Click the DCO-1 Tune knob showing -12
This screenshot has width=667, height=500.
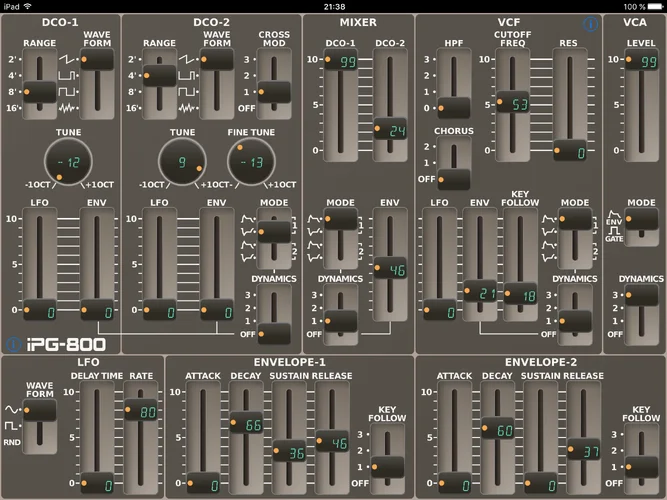point(68,161)
